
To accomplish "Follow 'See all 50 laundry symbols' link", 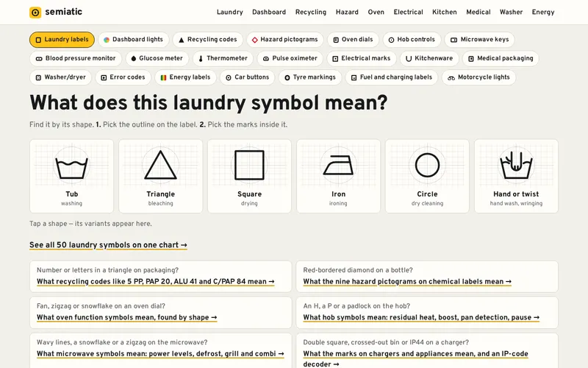I will tap(108, 245).
